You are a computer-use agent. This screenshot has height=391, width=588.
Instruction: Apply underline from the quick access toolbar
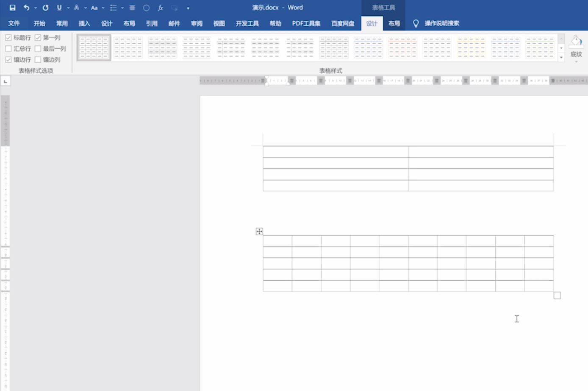[x=59, y=8]
